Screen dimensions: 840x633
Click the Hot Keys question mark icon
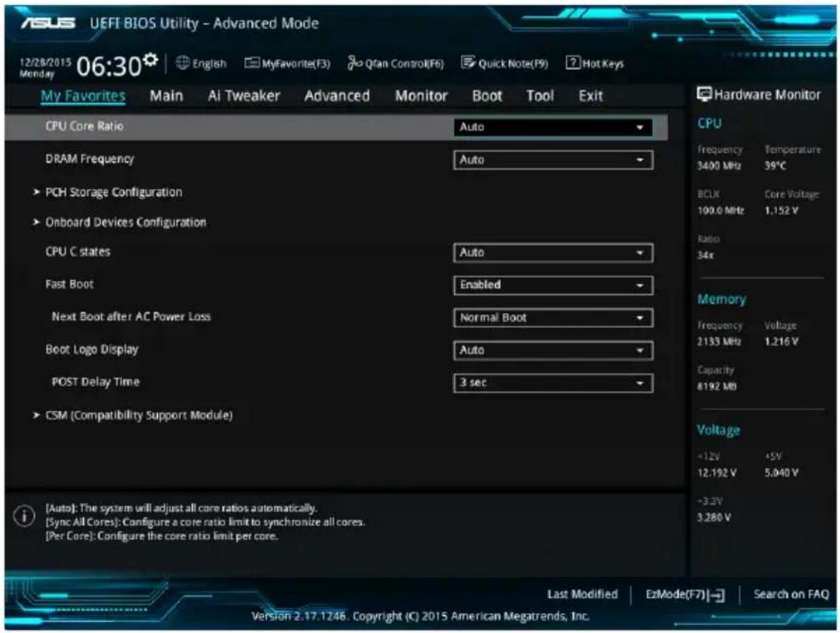coord(573,63)
